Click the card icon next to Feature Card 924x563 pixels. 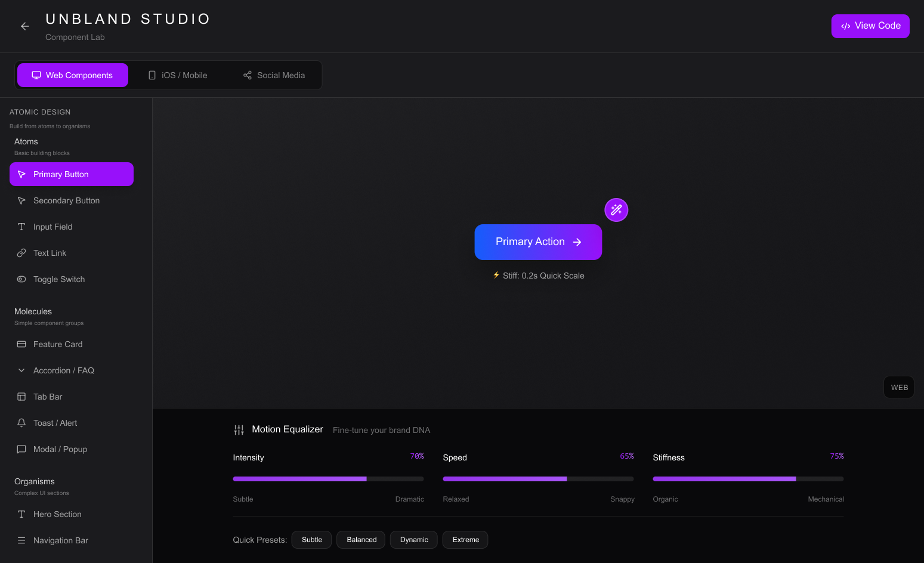pos(21,344)
